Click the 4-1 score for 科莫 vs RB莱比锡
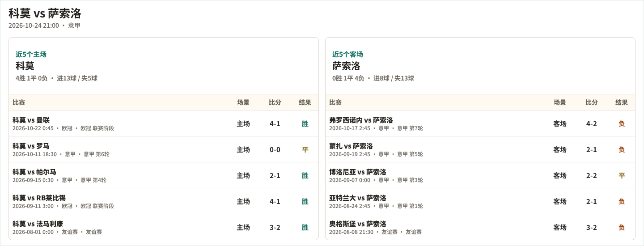This screenshot has width=644, height=246. point(275,201)
